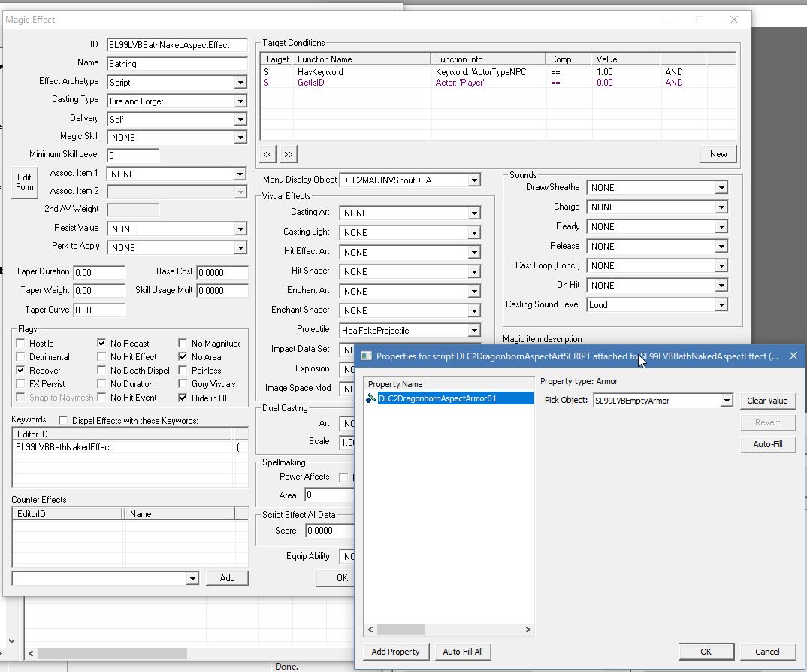Select SL99LVBBathNakedEffect keyword entry
This screenshot has height=672, width=807.
64,447
